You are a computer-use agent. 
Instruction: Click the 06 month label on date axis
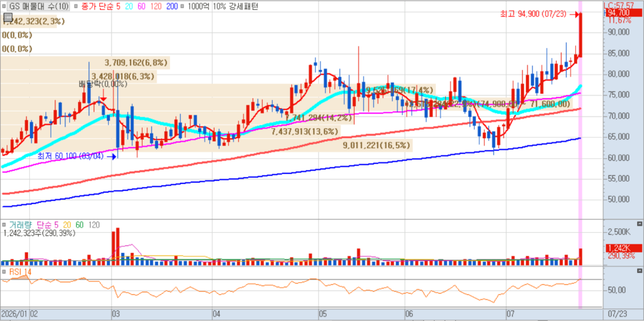coord(409,313)
